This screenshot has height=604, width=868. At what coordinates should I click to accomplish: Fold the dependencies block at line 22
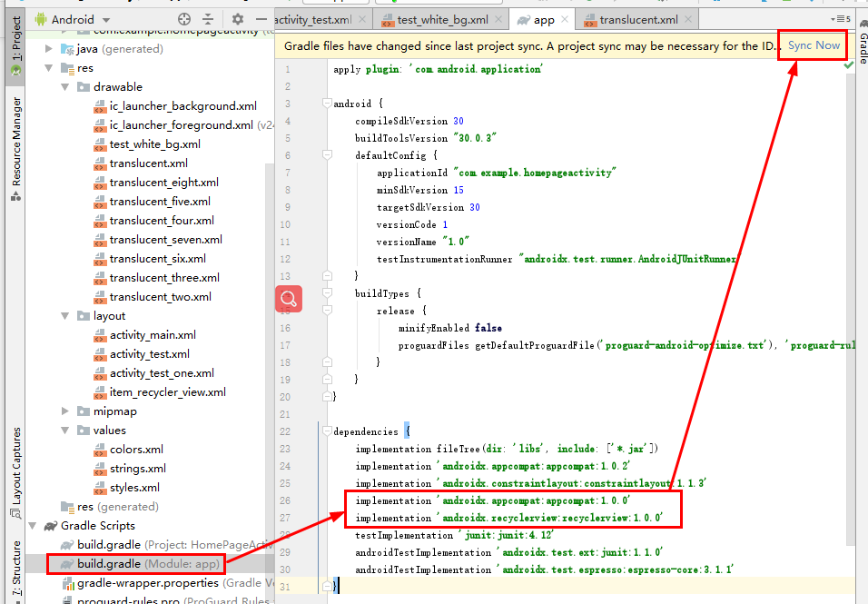click(x=327, y=431)
